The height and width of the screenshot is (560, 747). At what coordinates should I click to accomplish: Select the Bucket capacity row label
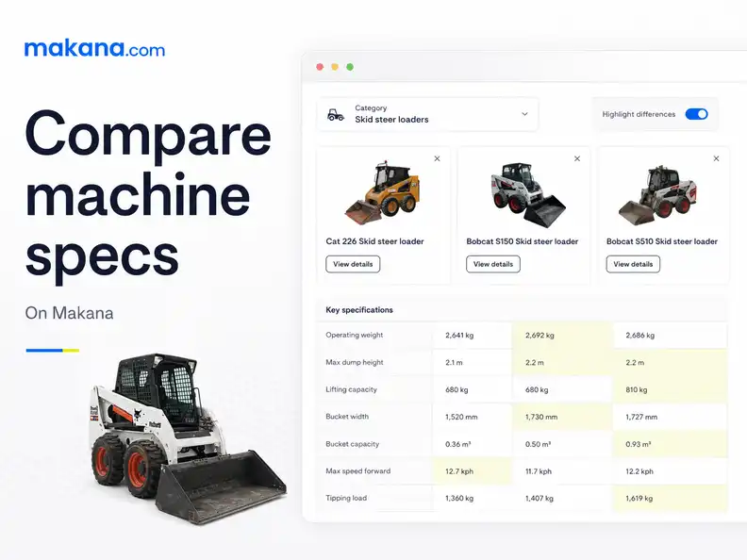353,444
